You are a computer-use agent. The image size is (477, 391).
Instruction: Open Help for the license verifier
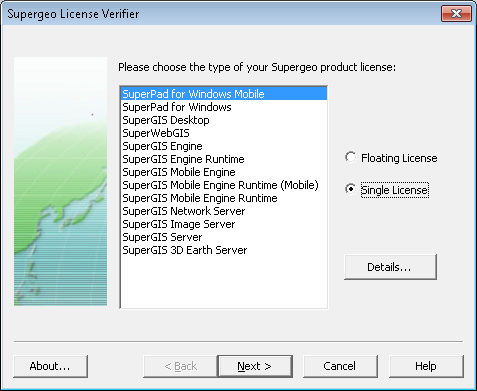pyautogui.click(x=426, y=366)
